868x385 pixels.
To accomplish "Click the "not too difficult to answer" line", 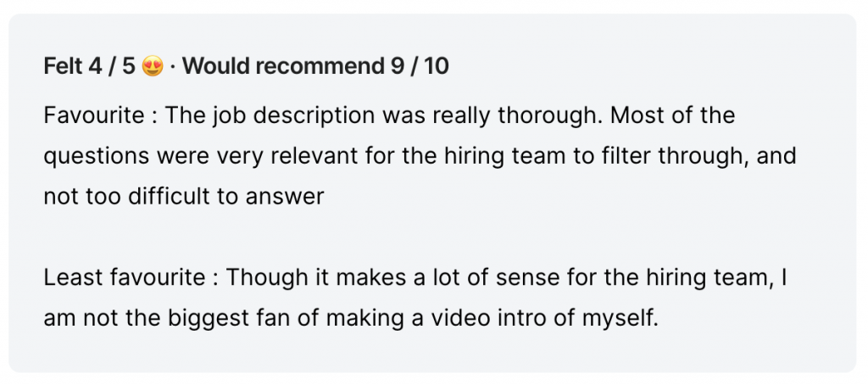I will coord(184,197).
